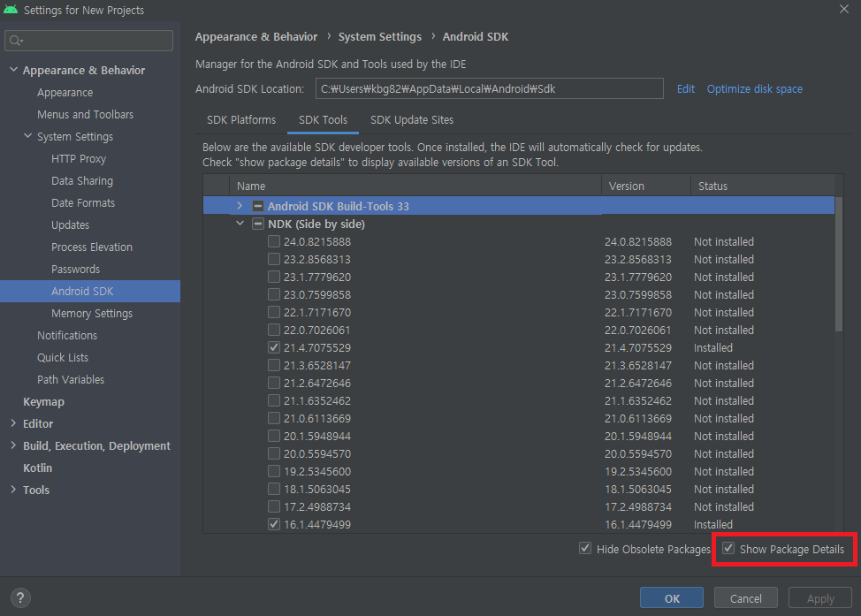This screenshot has width=861, height=616.
Task: Collapse System Settings tree node
Action: pyautogui.click(x=28, y=135)
